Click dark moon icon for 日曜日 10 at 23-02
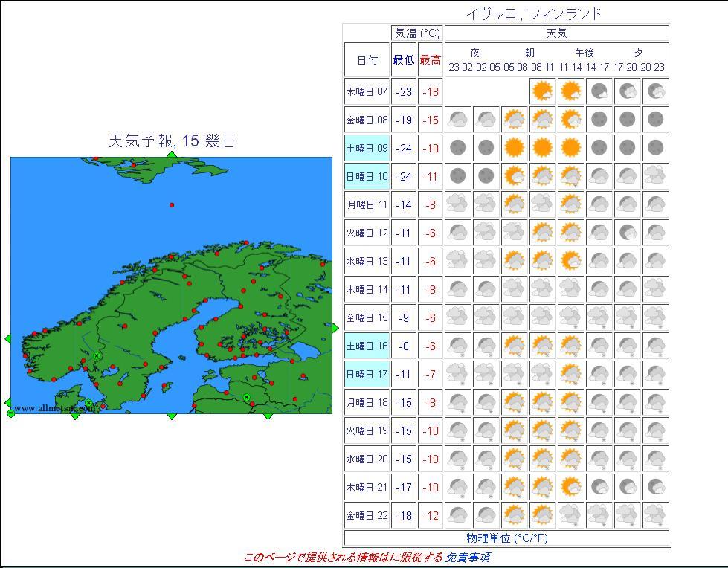Viewport: 728px width, 568px height. pyautogui.click(x=458, y=176)
